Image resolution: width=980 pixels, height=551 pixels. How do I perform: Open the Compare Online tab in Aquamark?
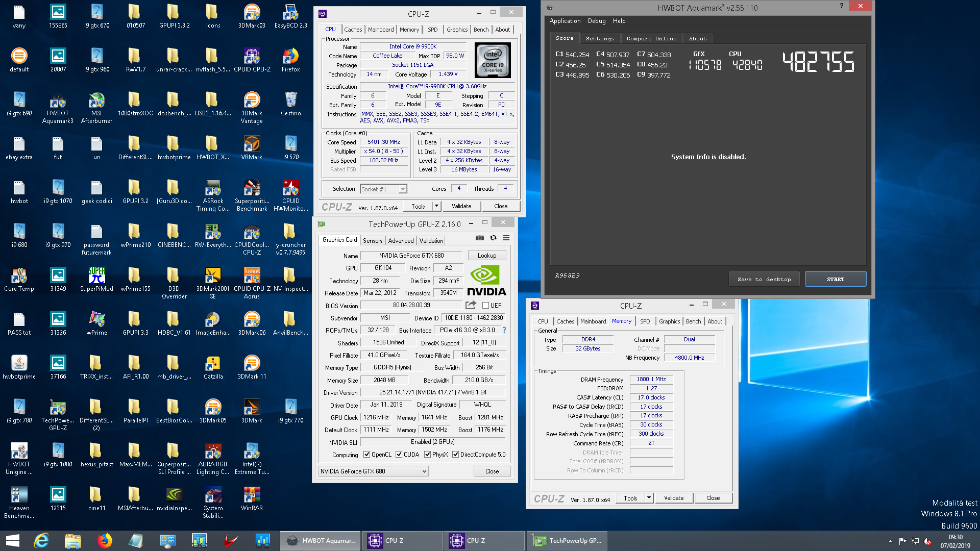point(651,38)
